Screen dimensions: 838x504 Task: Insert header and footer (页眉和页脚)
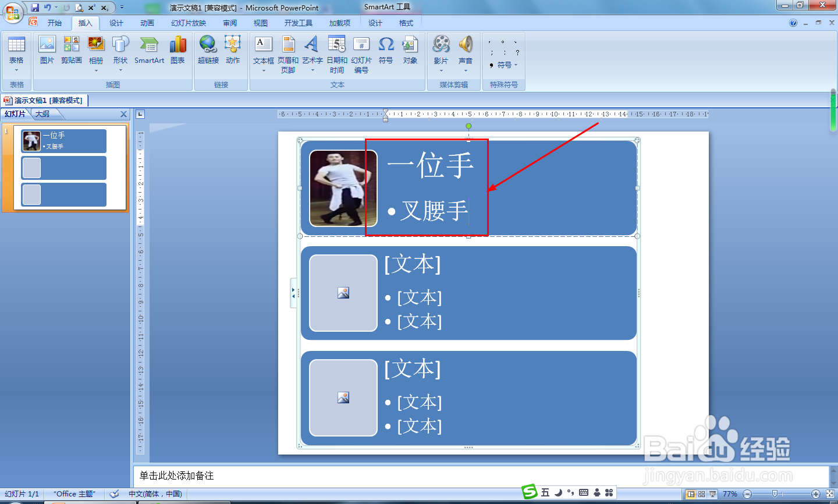pos(288,55)
